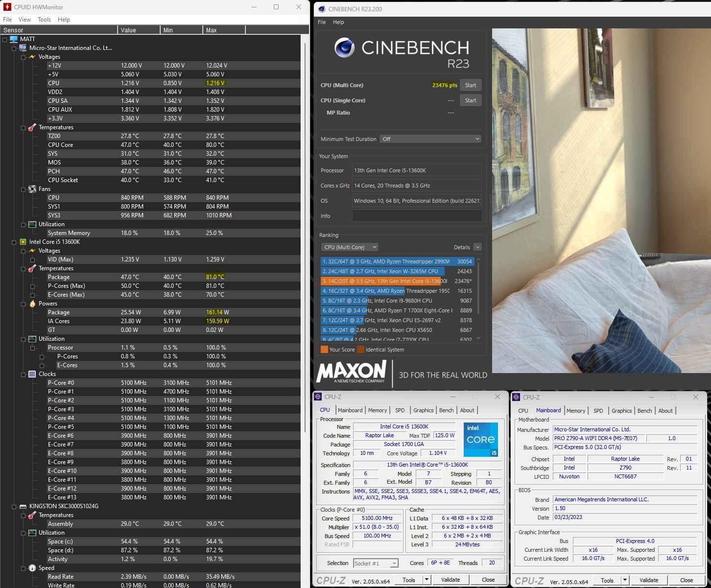Start the CPU (Single Core) test
711x588 pixels.
[471, 100]
